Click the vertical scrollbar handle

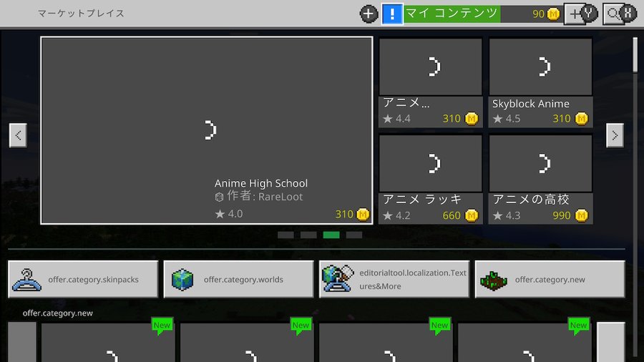(635, 55)
